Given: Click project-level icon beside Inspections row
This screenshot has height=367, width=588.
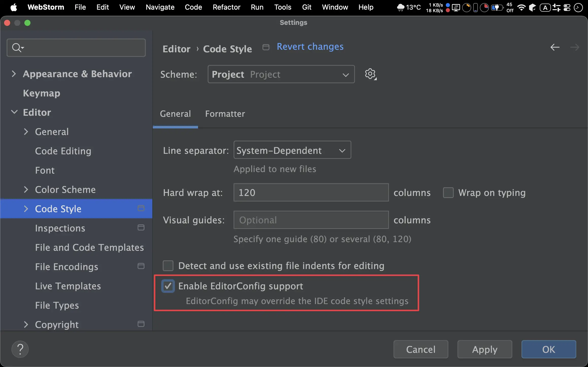Looking at the screenshot, I should pos(141,228).
